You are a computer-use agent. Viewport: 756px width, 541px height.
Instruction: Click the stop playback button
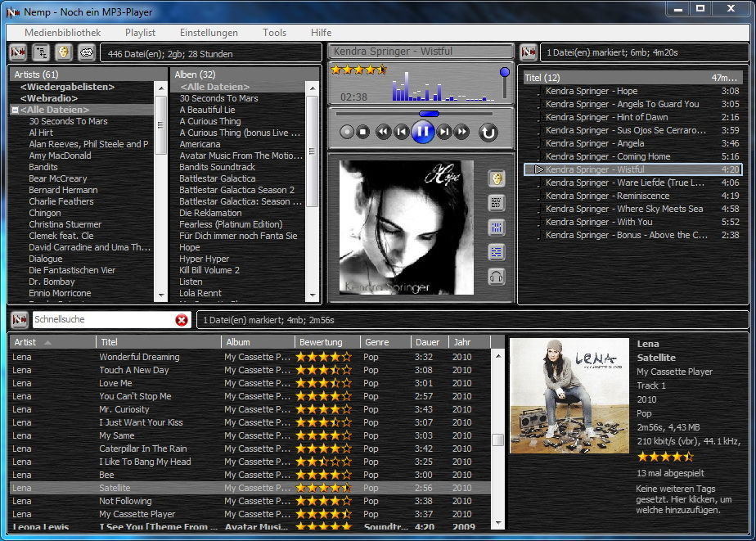pyautogui.click(x=362, y=132)
